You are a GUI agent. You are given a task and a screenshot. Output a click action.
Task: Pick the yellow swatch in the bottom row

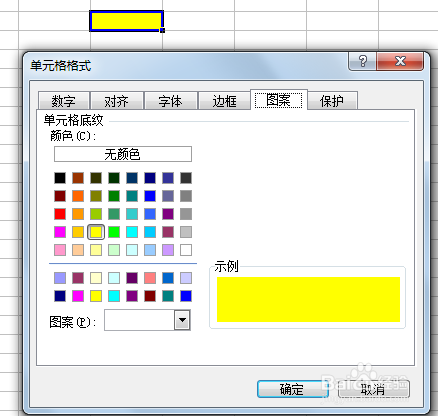[96, 296]
